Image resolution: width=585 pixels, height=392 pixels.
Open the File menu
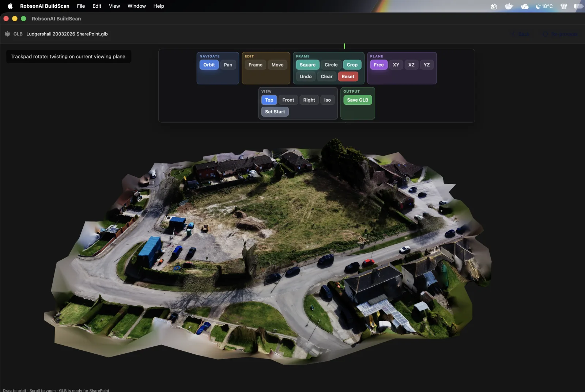(x=81, y=6)
